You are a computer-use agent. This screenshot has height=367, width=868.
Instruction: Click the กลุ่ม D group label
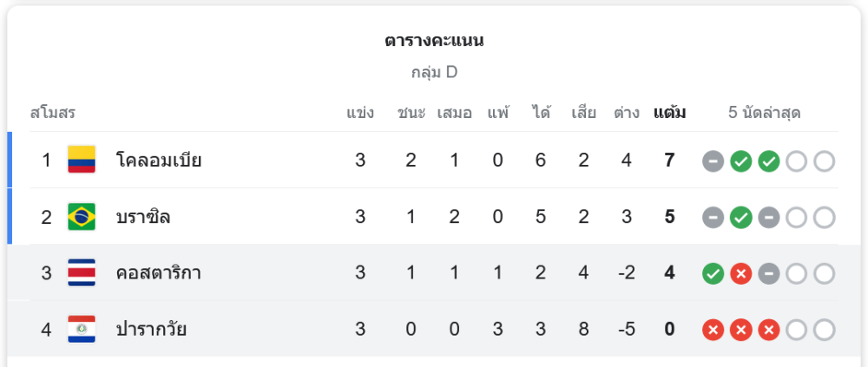(x=434, y=73)
